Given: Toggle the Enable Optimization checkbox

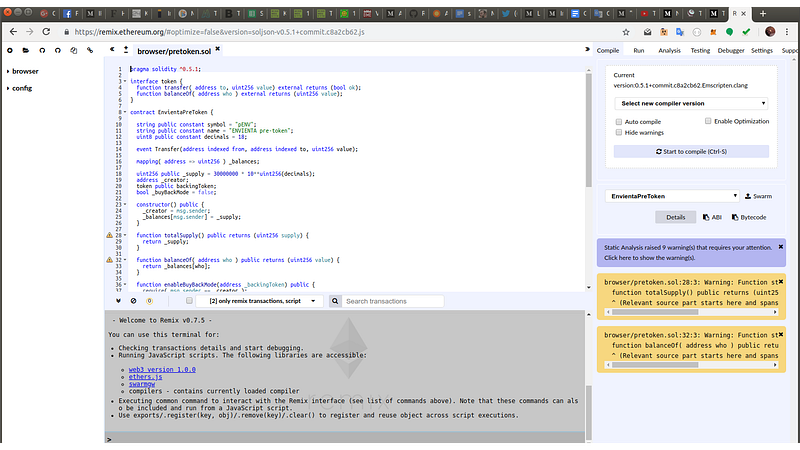Looking at the screenshot, I should (709, 121).
